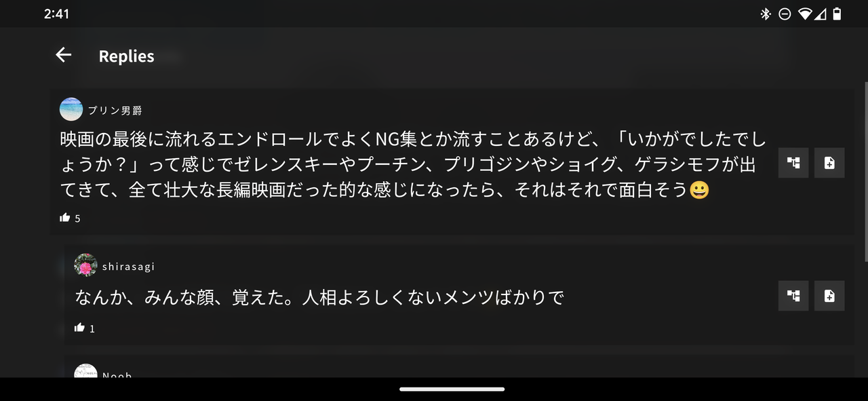Screen dimensions: 868x401
Task: Go back using the arrow beside Replies
Action: pyautogui.click(x=64, y=55)
